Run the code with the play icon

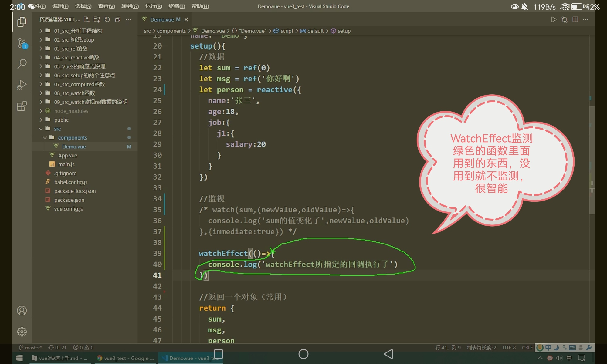point(554,19)
